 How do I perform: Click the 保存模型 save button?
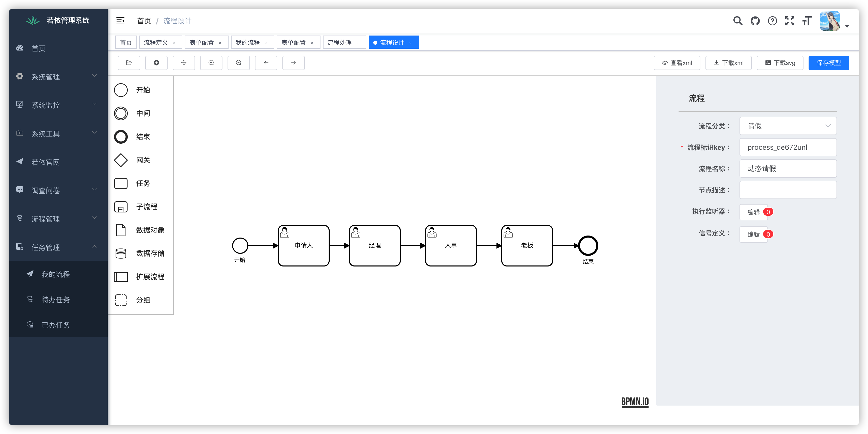pyautogui.click(x=828, y=63)
